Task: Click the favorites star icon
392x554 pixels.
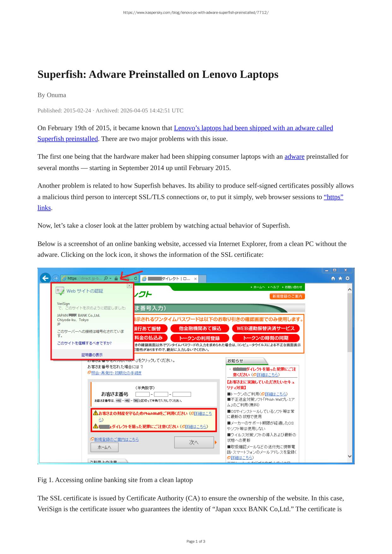Action: [x=340, y=278]
